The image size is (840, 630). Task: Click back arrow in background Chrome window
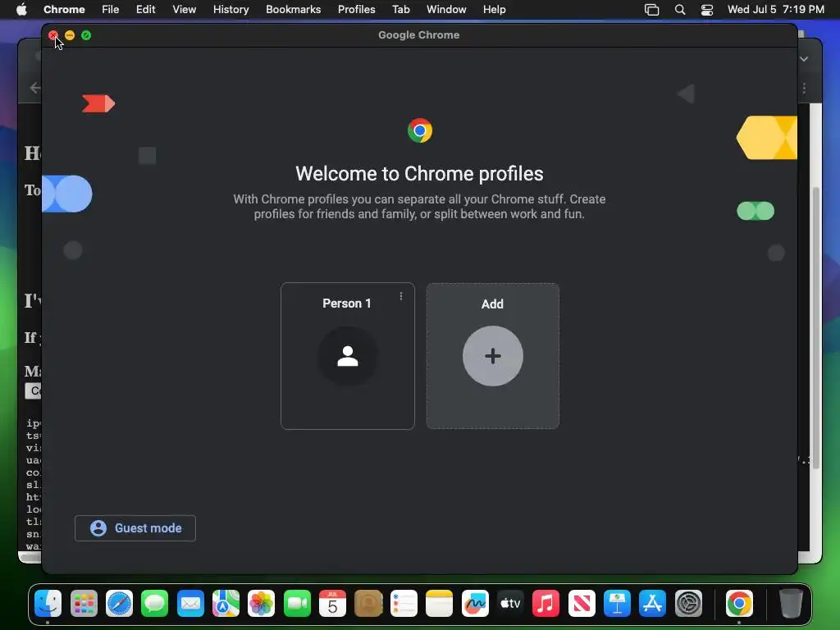coord(34,88)
